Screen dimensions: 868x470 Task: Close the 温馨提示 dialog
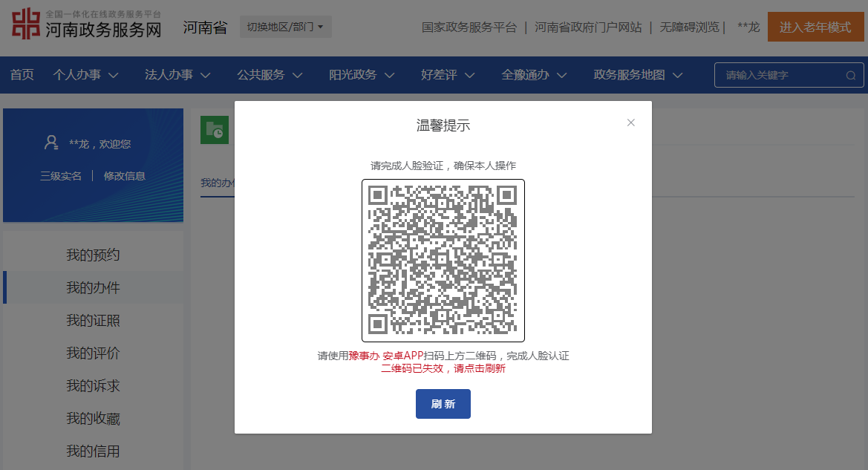630,123
